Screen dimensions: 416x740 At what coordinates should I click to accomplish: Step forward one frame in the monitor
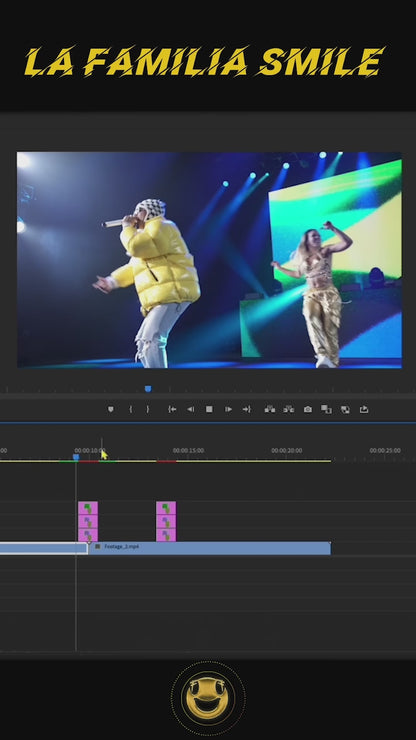tap(228, 409)
